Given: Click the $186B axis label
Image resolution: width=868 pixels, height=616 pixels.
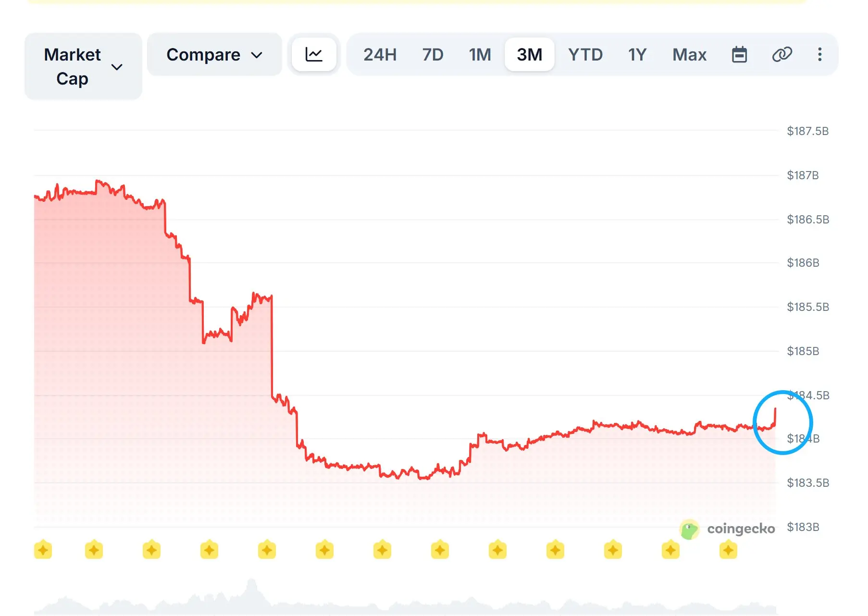Looking at the screenshot, I should (803, 263).
